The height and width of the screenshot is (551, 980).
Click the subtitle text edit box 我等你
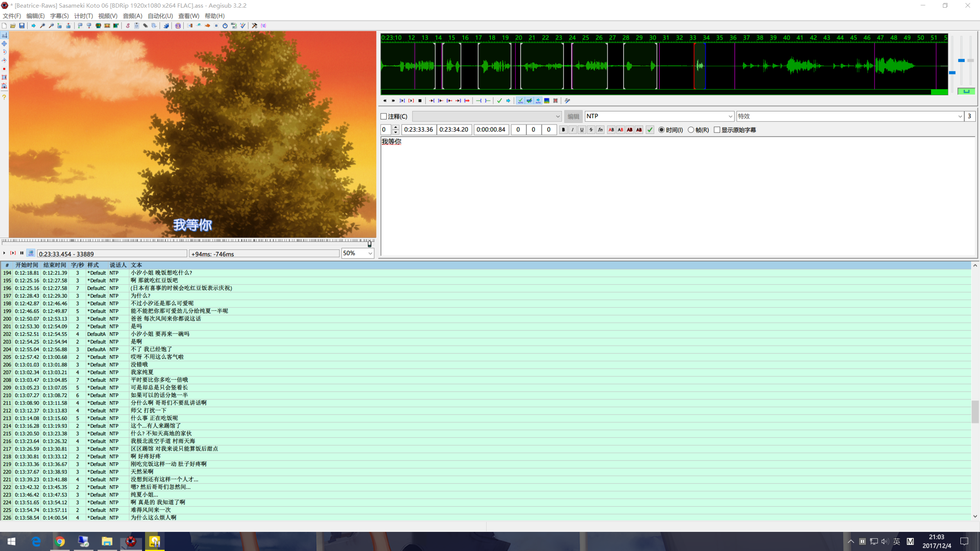678,196
